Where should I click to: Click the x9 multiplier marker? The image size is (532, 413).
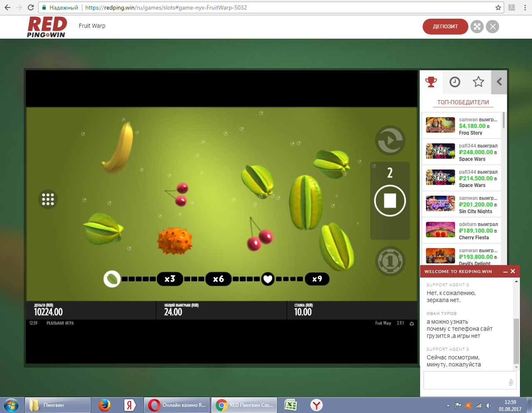317,279
